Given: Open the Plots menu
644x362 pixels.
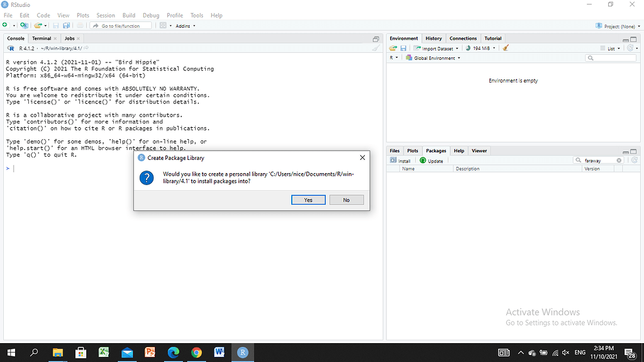Looking at the screenshot, I should click(x=83, y=15).
